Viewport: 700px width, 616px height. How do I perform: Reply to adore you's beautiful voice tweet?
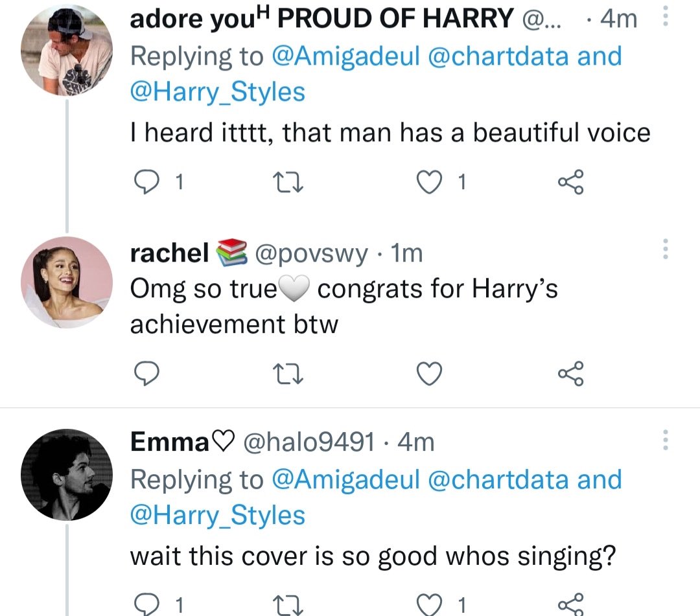pyautogui.click(x=146, y=182)
